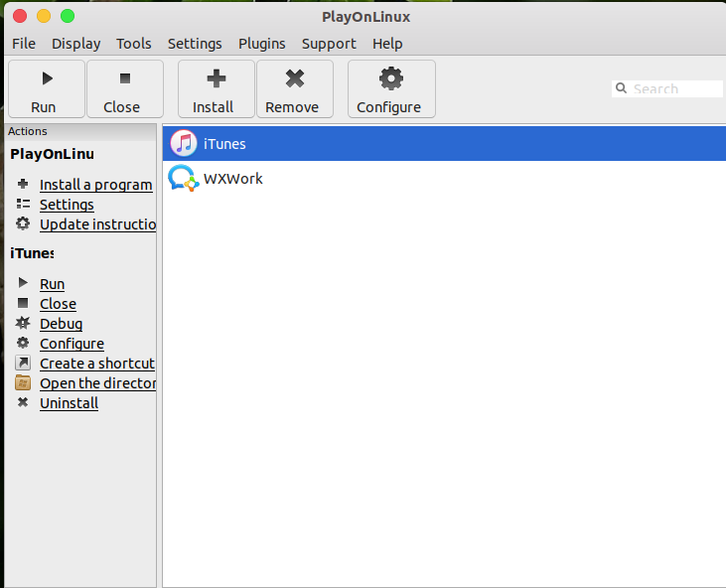Click Debug link in sidebar
This screenshot has height=588, width=726.
click(62, 324)
